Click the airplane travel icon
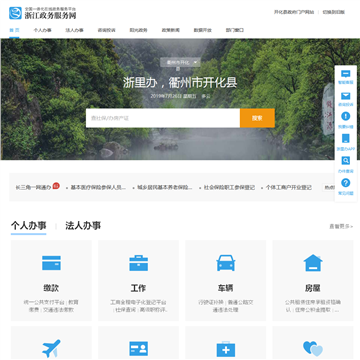360x360 pixels. (x=51, y=349)
